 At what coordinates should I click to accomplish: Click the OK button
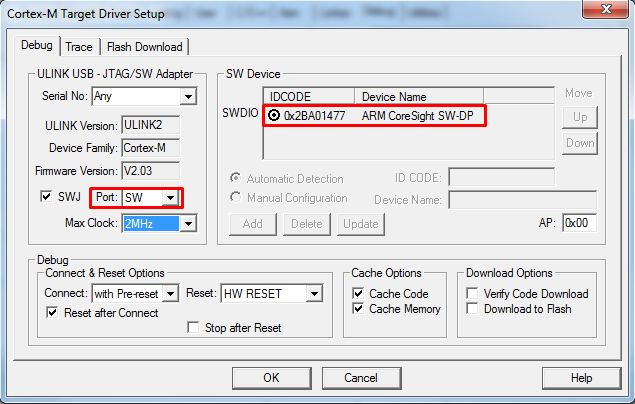tap(271, 378)
